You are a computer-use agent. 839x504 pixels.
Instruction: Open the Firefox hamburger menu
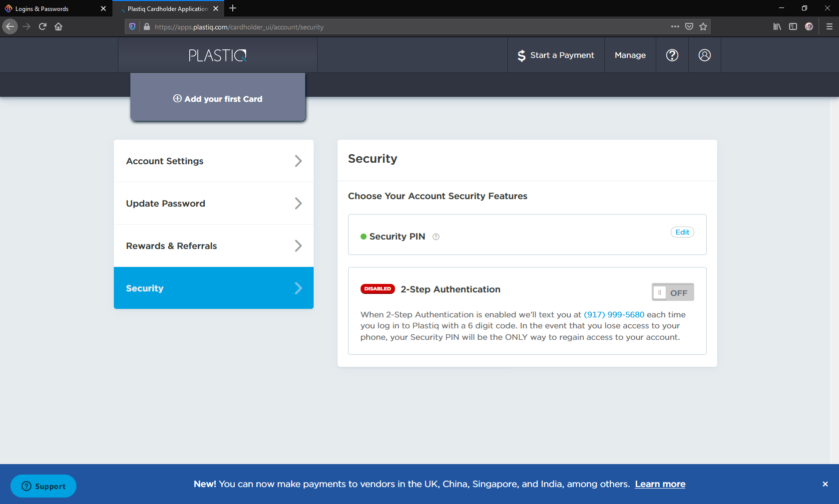(x=830, y=26)
